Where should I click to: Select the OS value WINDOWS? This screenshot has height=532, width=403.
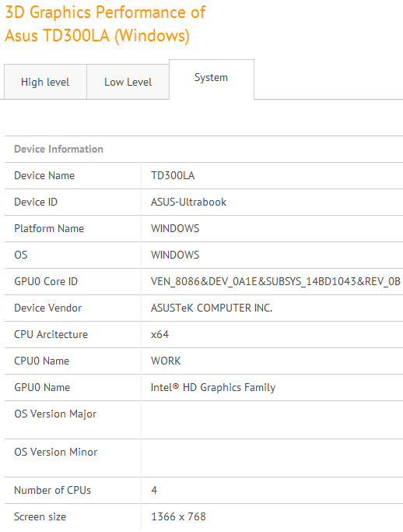tap(175, 255)
